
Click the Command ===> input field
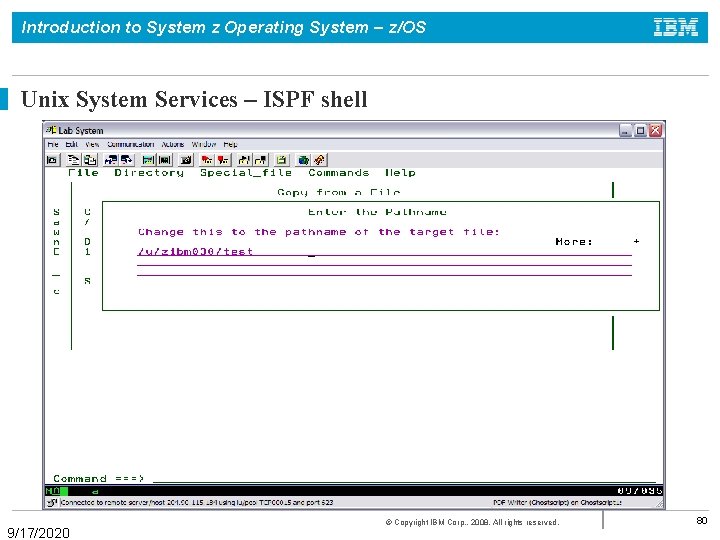(x=406, y=478)
